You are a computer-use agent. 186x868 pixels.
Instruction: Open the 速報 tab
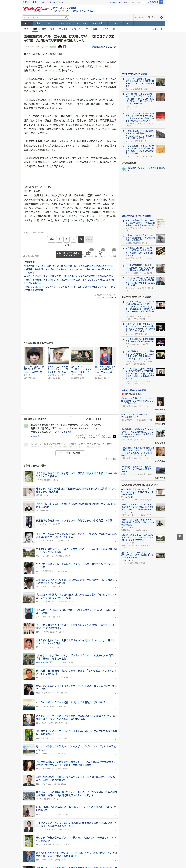38,23
